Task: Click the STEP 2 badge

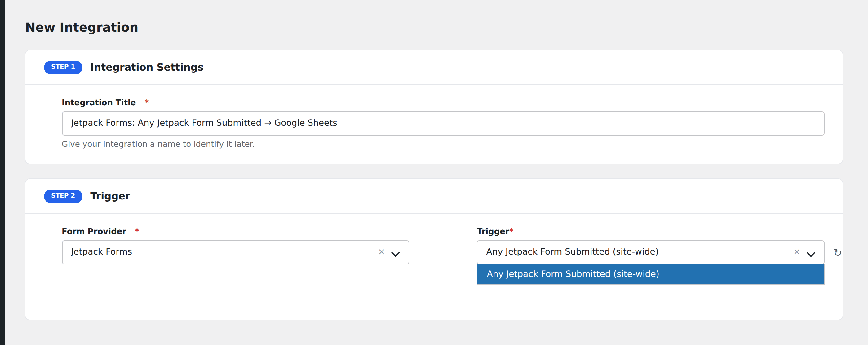Action: tap(63, 196)
